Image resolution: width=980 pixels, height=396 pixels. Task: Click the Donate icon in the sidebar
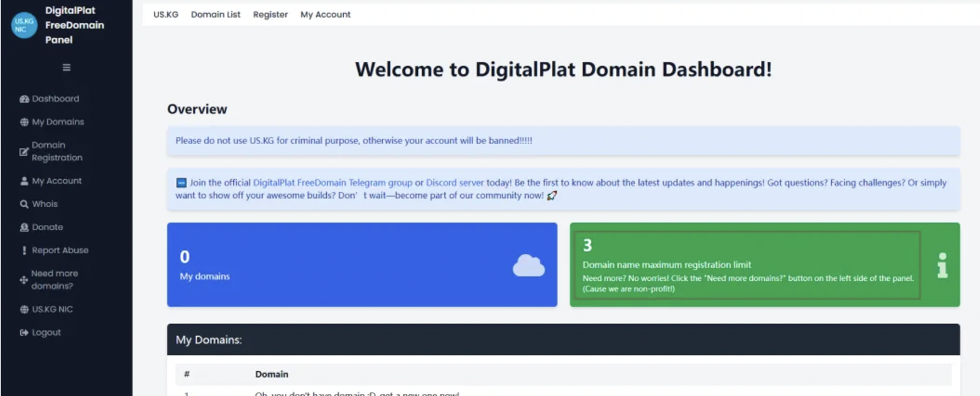[24, 228]
